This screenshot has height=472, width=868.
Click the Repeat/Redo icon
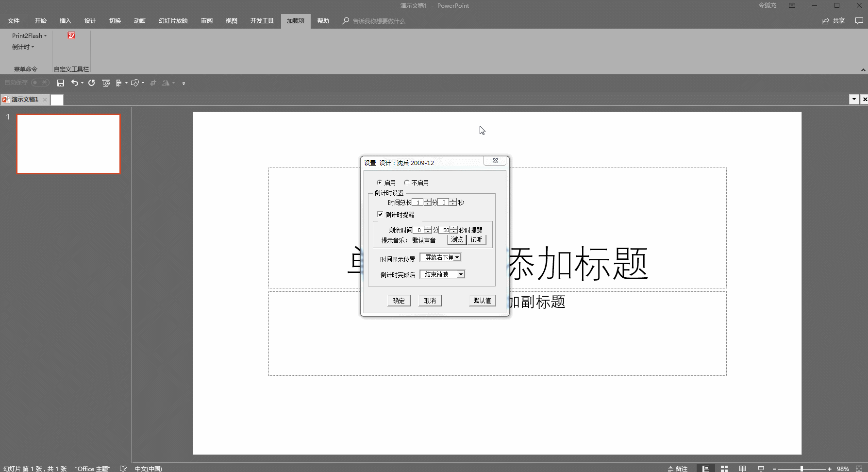(91, 83)
